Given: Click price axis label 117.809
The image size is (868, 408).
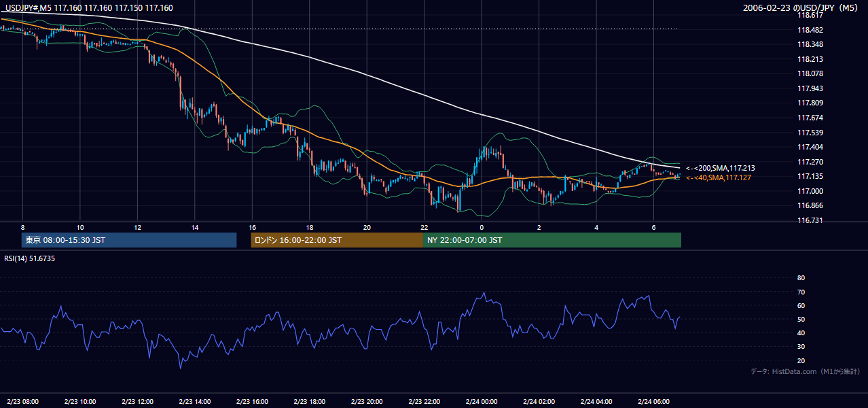Looking at the screenshot, I should point(810,103).
